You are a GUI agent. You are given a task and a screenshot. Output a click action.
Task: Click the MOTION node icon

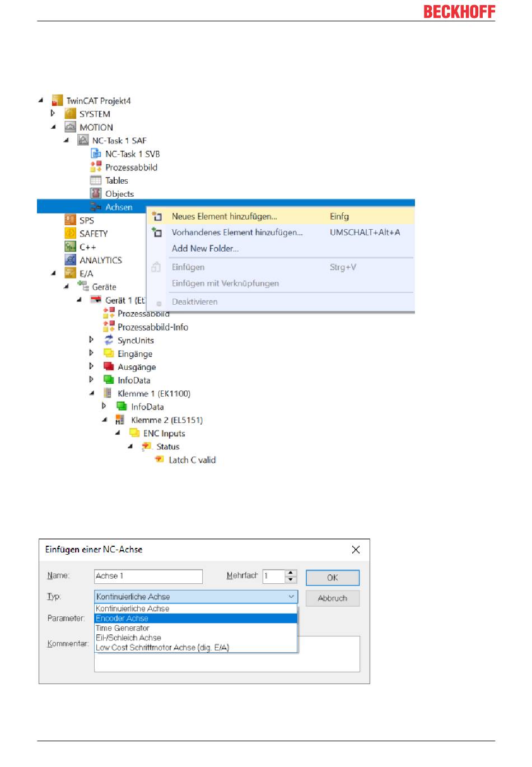(70, 127)
